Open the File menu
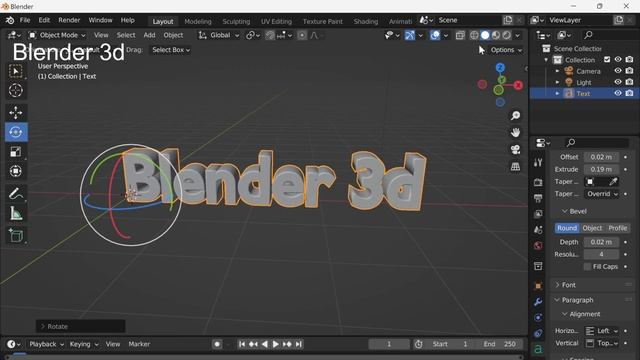 click(25, 20)
